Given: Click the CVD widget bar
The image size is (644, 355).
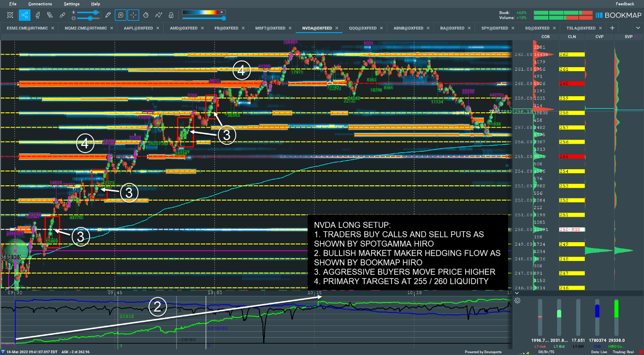Looking at the screenshot, I should pyautogui.click(x=597, y=317).
